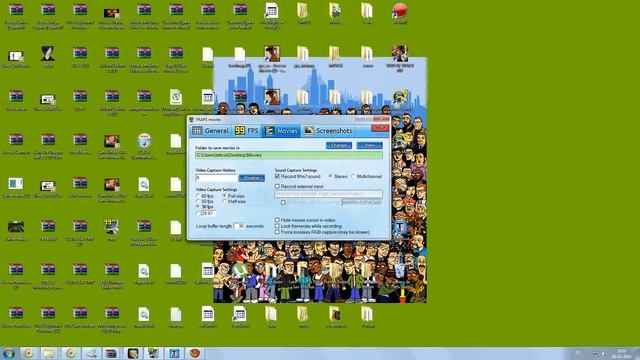Go to the Screenshots tab in Fraps
The width and height of the screenshot is (640, 360).
328,131
